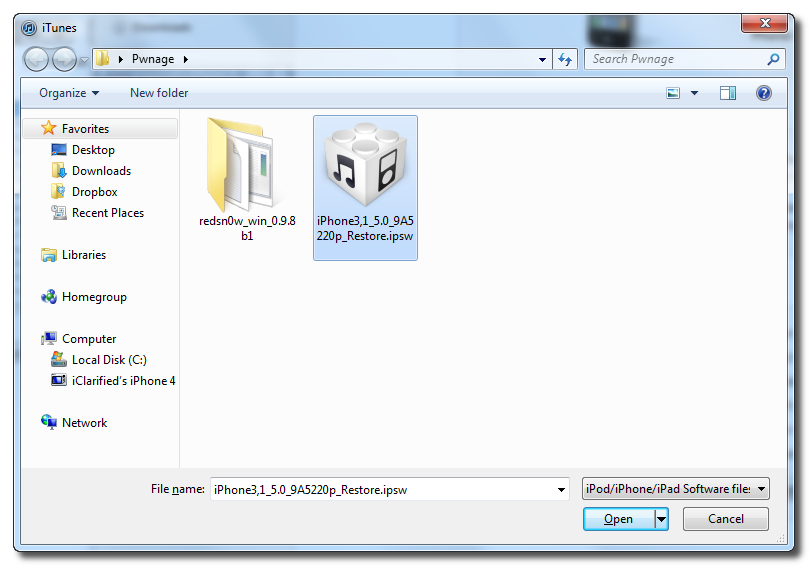Click the Change your view icon
Viewport: 809px width, 566px height.
point(673,93)
